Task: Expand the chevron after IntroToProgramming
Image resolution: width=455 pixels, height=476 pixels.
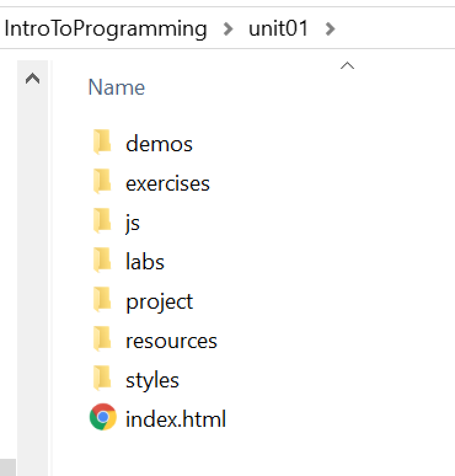Action: (228, 29)
